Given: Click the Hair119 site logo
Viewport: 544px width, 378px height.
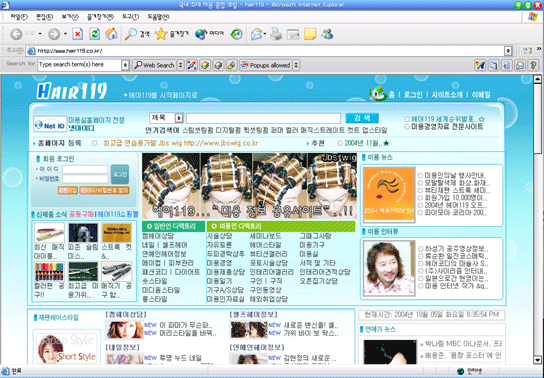Looking at the screenshot, I should click(72, 91).
